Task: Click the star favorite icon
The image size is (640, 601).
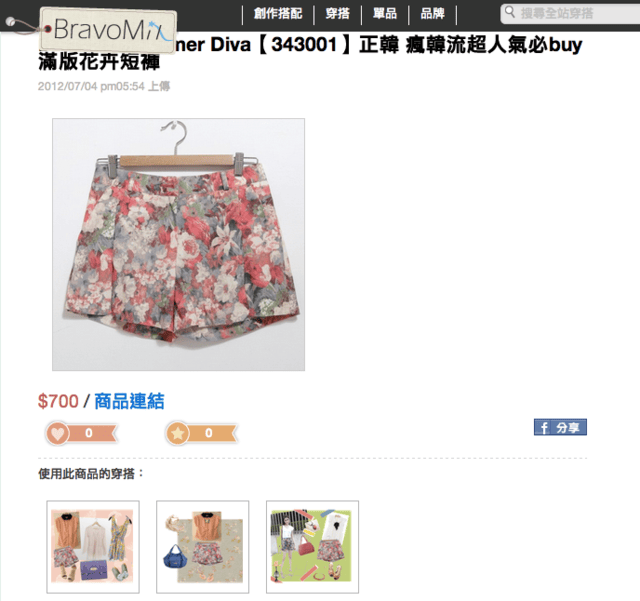Action: (177, 433)
